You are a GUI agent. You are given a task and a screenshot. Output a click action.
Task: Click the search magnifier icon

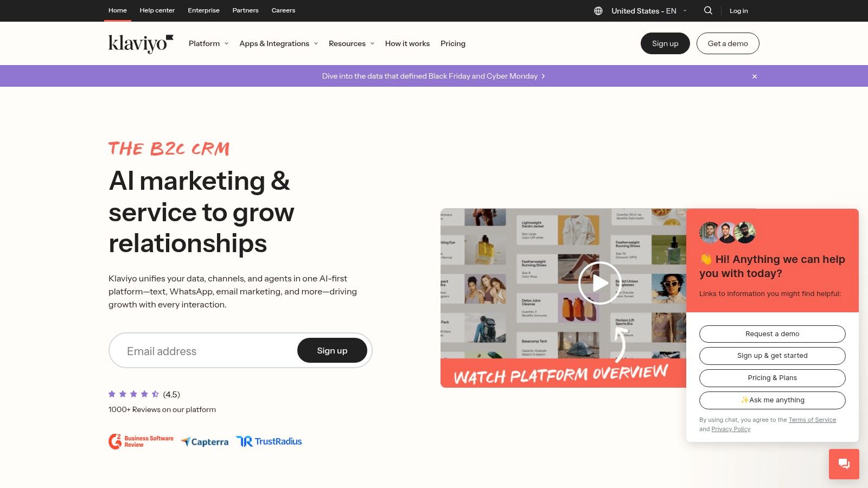708,10
